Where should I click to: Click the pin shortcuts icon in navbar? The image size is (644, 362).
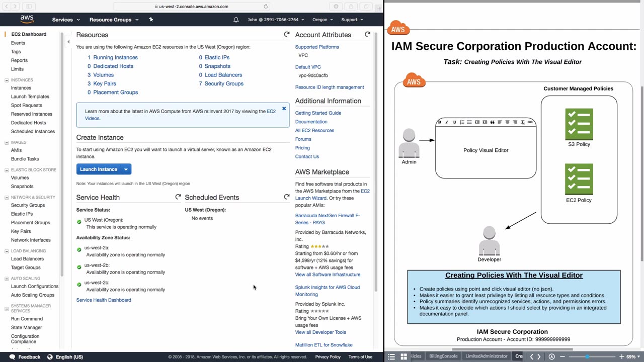(151, 20)
